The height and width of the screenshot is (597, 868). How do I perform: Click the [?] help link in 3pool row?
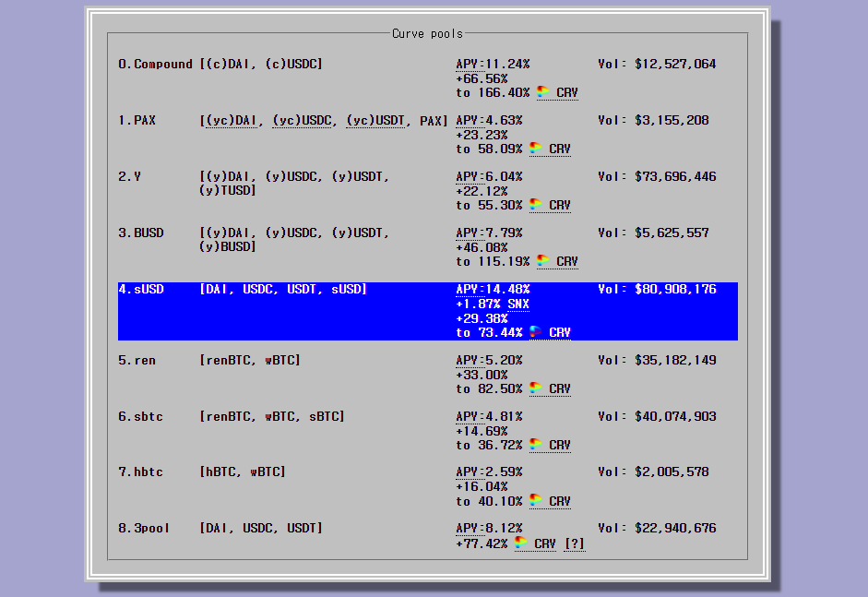[x=575, y=543]
